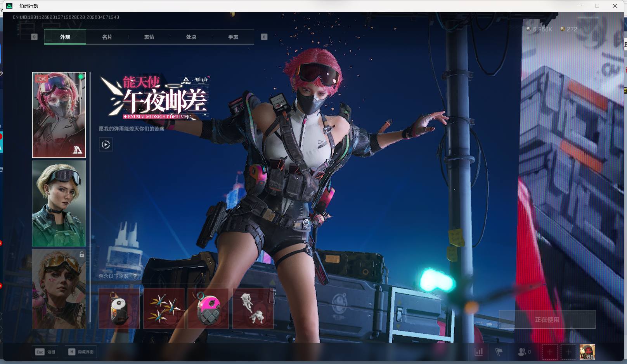The width and height of the screenshot is (627, 364).
Task: Click the plus to add gold currency
Action: (x=581, y=29)
